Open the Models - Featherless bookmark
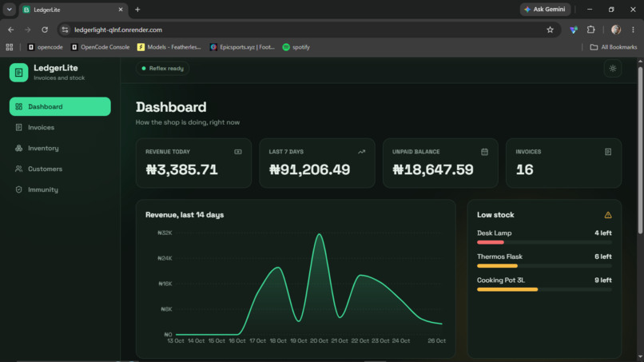The width and height of the screenshot is (644, 362). (169, 47)
